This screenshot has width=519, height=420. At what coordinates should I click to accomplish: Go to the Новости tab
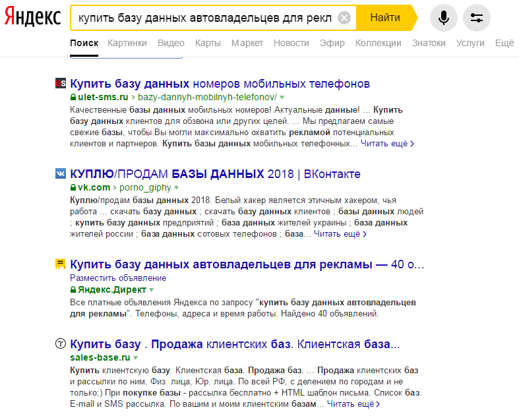291,43
